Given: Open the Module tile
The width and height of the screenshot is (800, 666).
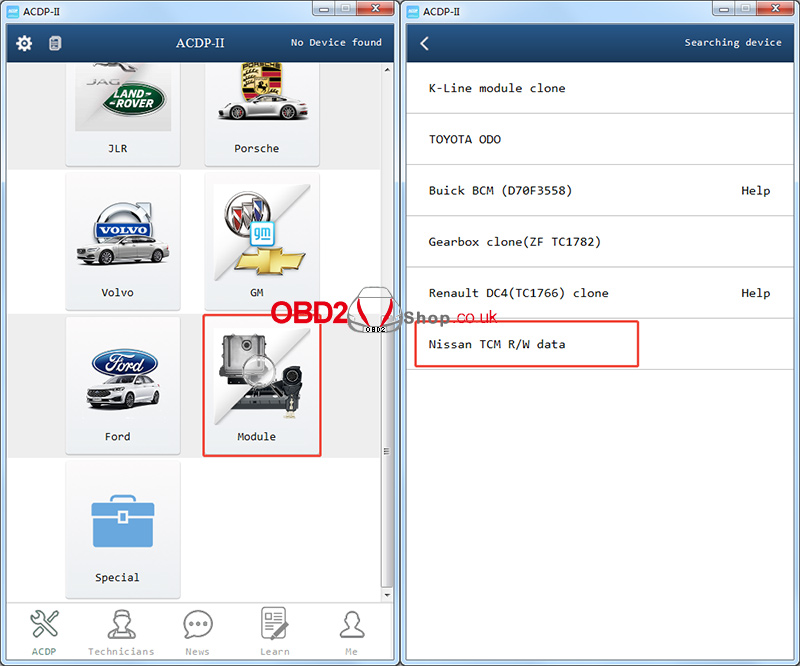Looking at the screenshot, I should pos(262,385).
